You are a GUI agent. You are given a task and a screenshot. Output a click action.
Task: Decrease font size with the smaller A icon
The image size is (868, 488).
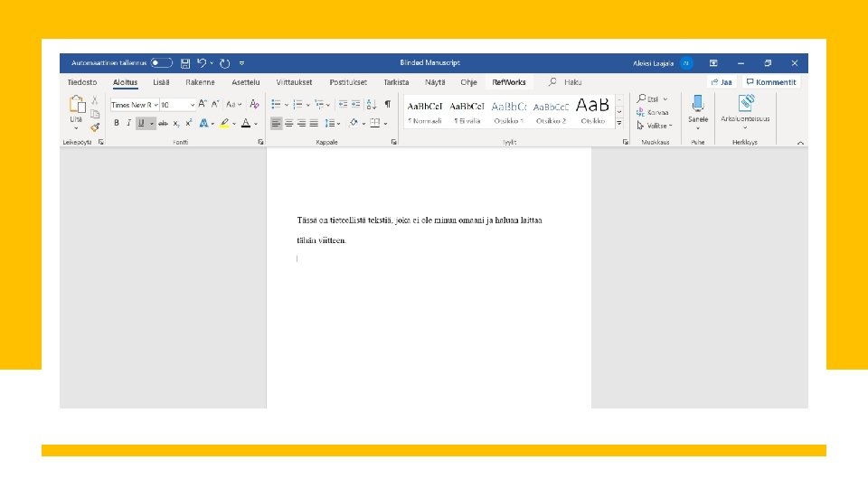click(215, 104)
